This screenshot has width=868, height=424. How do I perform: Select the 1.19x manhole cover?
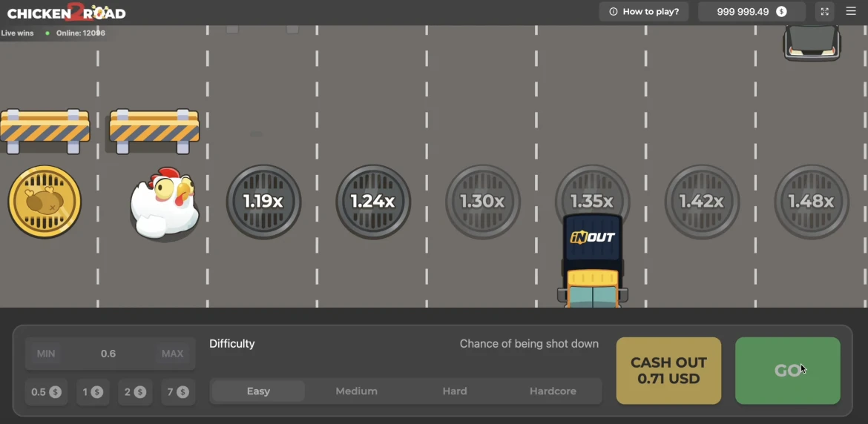[x=263, y=202]
